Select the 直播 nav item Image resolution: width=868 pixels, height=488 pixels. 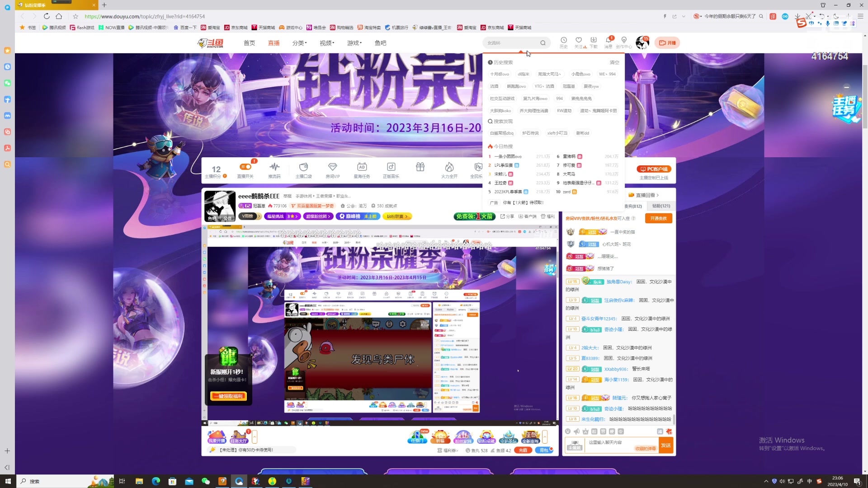coord(274,43)
